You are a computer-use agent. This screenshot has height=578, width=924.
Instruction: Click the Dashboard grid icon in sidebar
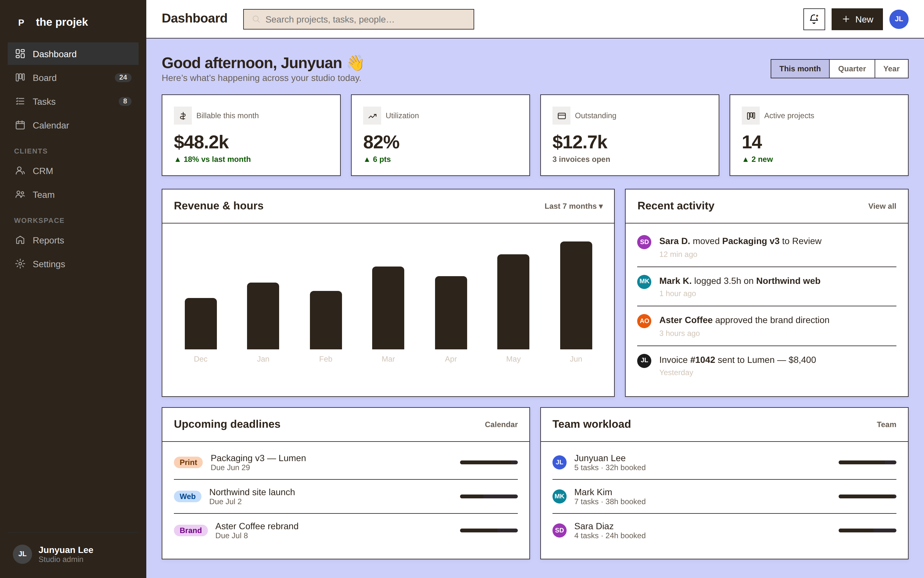point(20,54)
